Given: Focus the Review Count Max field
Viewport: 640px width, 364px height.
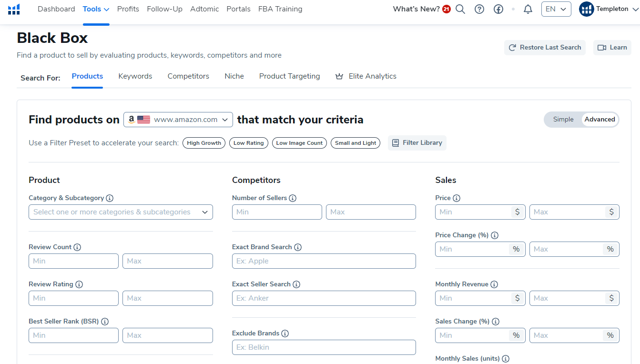Looking at the screenshot, I should point(168,261).
